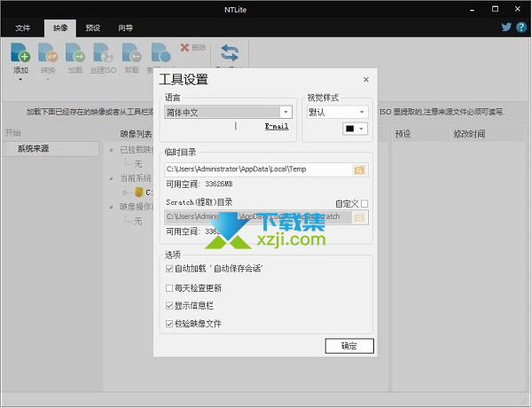This screenshot has width=532, height=408.
Task: Enable the 每天检查更新 checkbox
Action: click(169, 288)
